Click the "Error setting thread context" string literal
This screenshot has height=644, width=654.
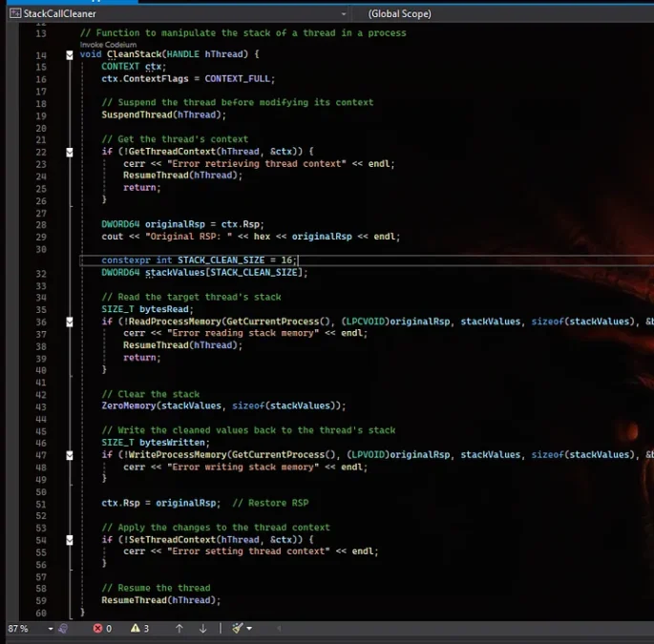click(248, 551)
